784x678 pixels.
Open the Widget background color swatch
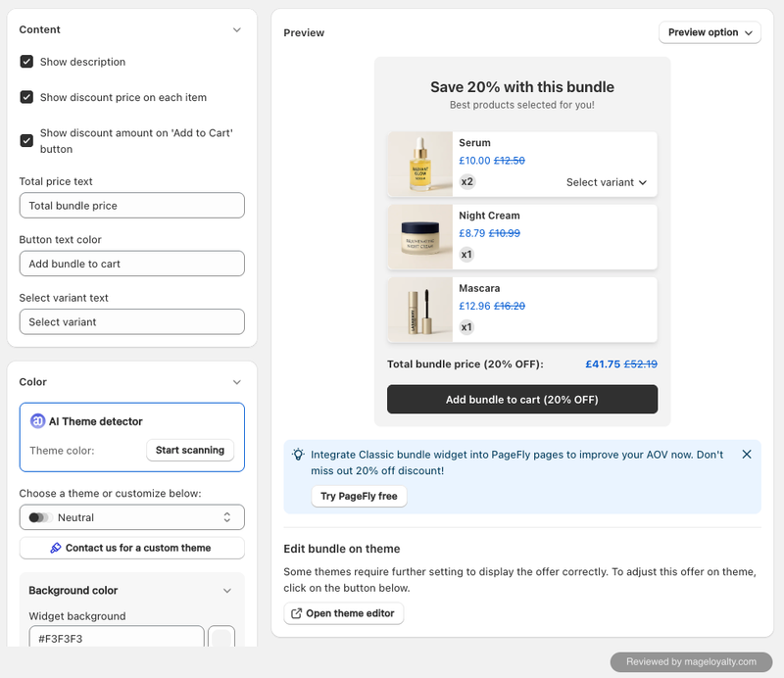[x=221, y=636]
